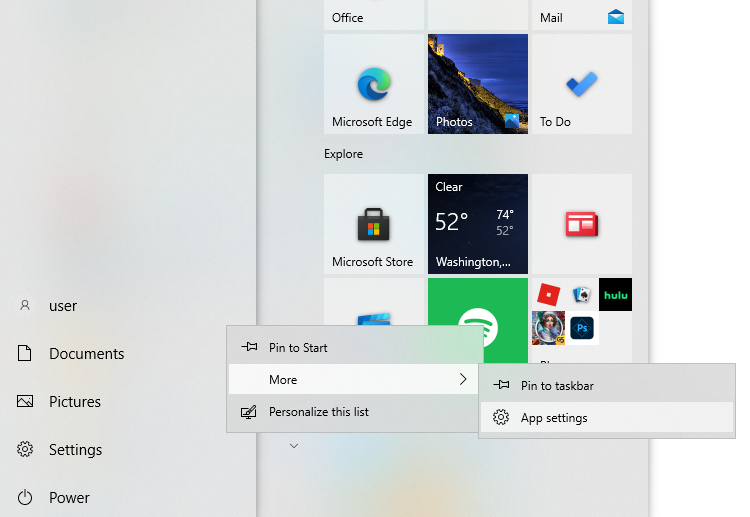Open the To Do tile
This screenshot has height=517, width=750.
pos(582,84)
